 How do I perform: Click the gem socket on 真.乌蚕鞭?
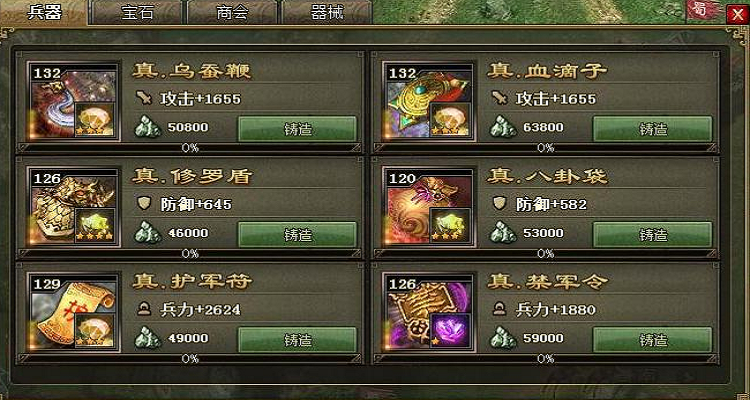click(x=95, y=120)
